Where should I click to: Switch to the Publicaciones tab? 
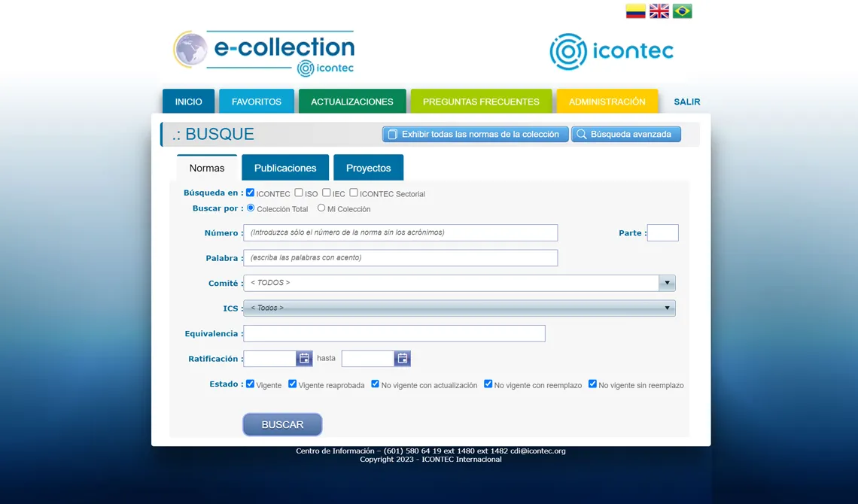[285, 168]
